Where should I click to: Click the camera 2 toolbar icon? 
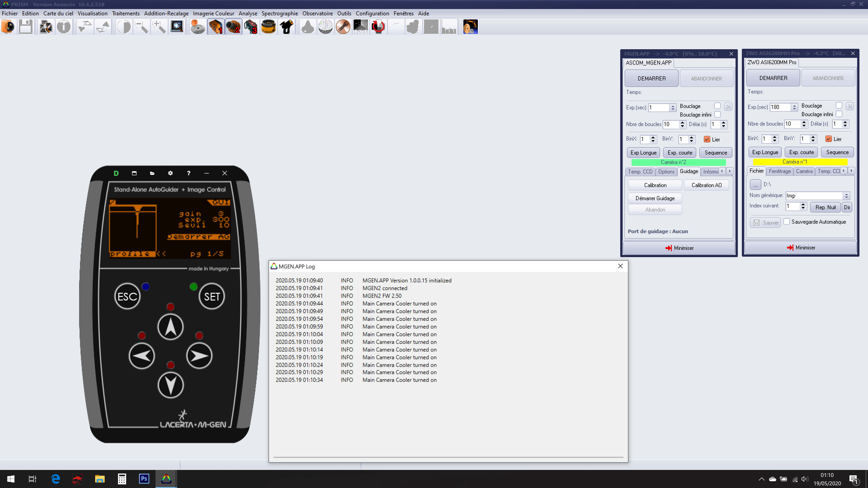click(x=233, y=27)
